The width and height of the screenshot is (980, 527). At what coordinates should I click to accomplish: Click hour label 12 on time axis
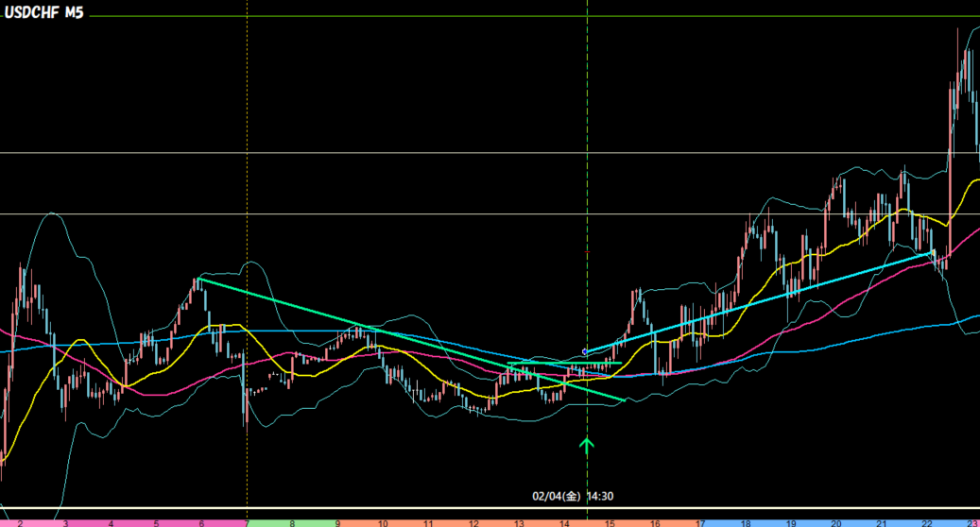(473, 523)
